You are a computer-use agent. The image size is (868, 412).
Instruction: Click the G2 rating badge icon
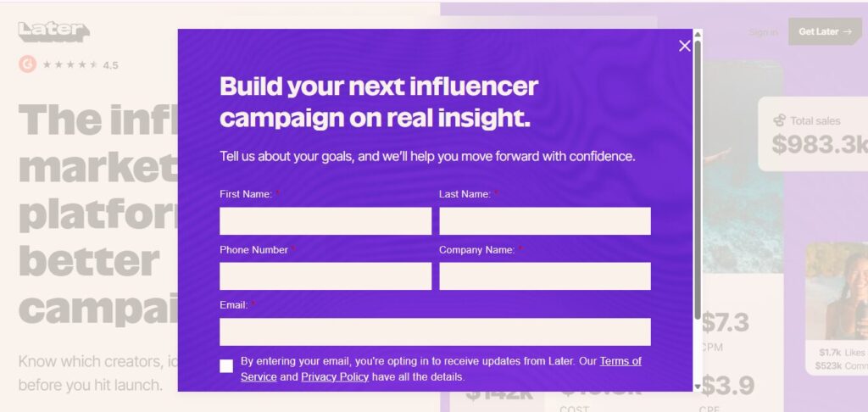tap(27, 64)
